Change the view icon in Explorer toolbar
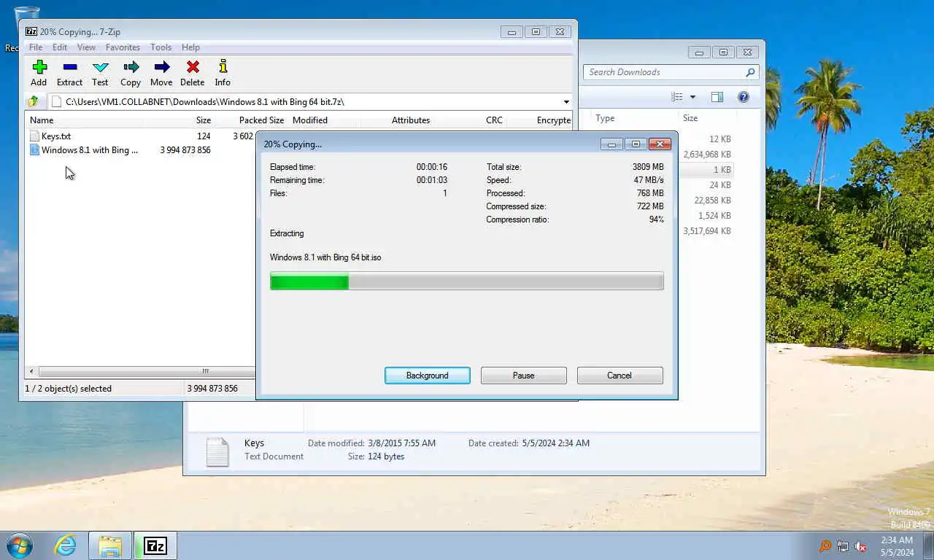 [x=677, y=97]
